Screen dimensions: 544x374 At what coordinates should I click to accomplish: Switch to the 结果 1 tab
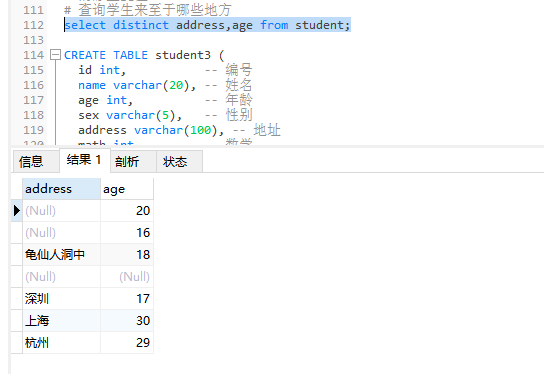tap(85, 160)
